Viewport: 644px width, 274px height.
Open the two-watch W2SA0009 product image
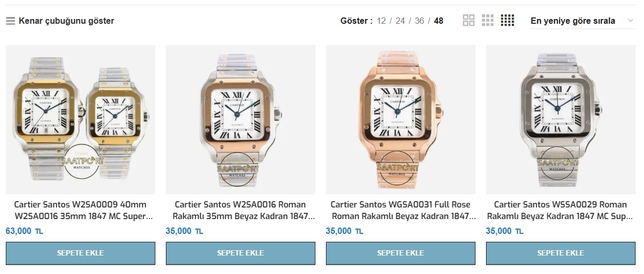(80, 119)
